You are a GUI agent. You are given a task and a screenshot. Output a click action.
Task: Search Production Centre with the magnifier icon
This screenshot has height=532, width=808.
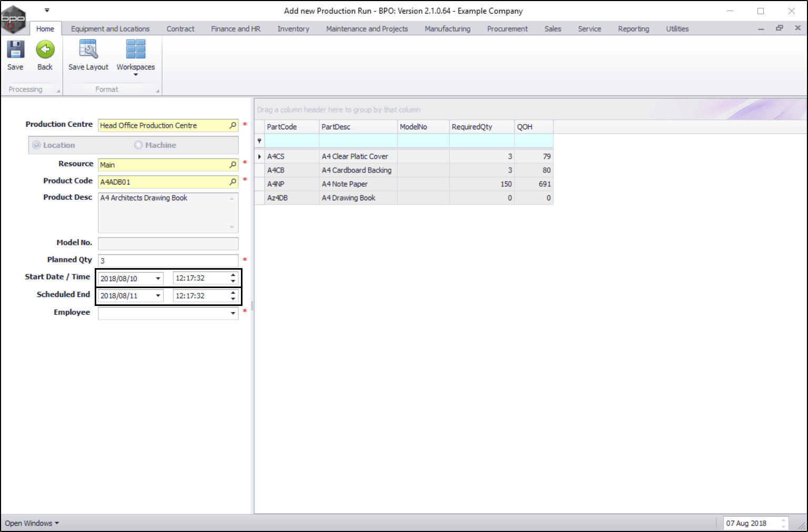233,125
